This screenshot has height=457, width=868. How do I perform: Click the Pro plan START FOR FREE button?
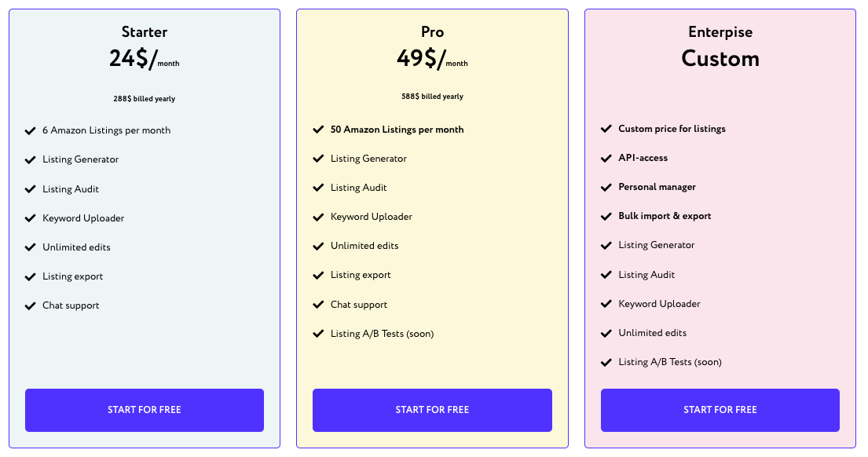pyautogui.click(x=432, y=410)
